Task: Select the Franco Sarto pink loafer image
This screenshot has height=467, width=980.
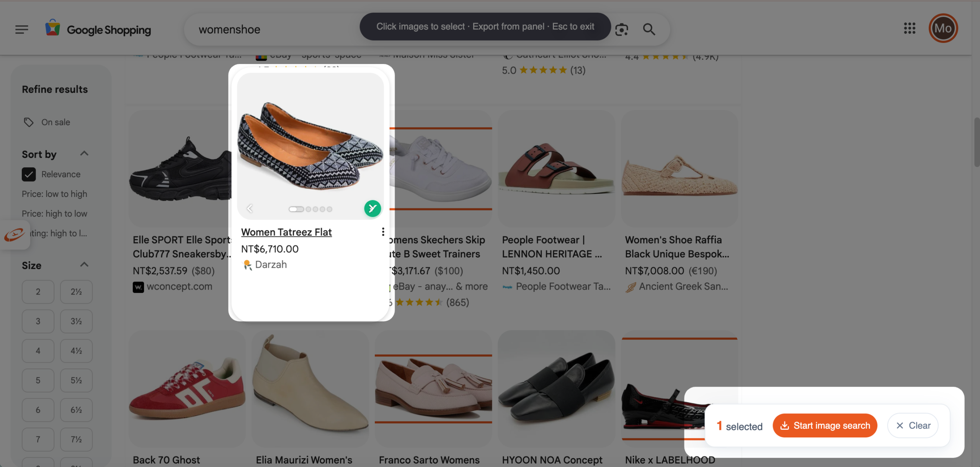Action: pos(433,389)
